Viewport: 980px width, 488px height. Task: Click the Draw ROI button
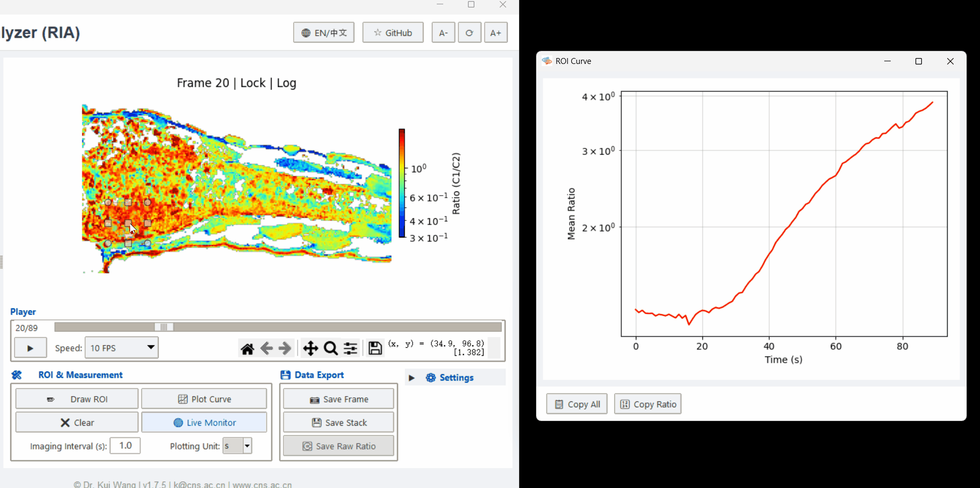(x=77, y=399)
